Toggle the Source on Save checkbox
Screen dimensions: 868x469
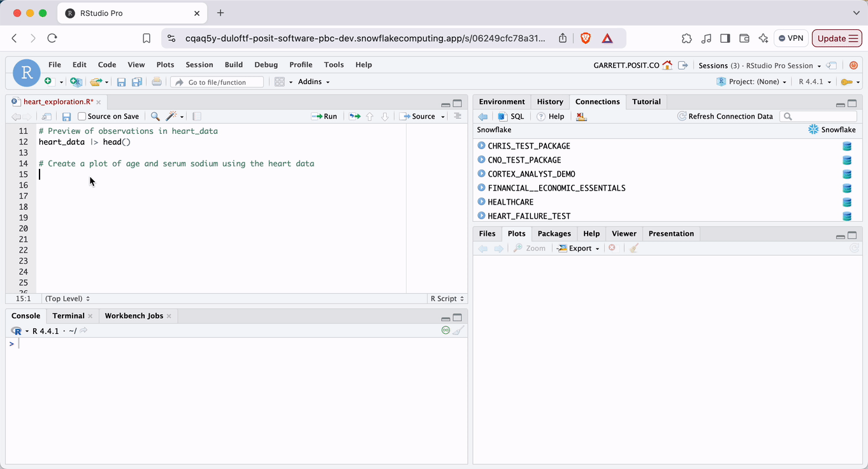[x=82, y=117]
